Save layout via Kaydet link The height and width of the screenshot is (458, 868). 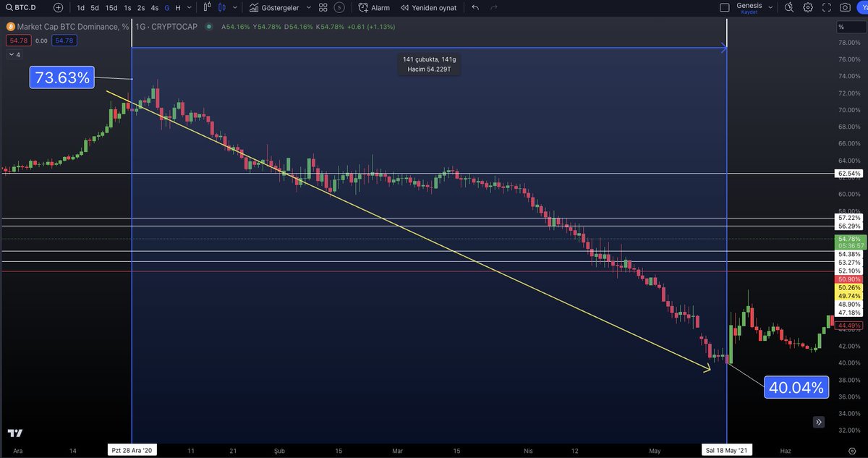[749, 12]
